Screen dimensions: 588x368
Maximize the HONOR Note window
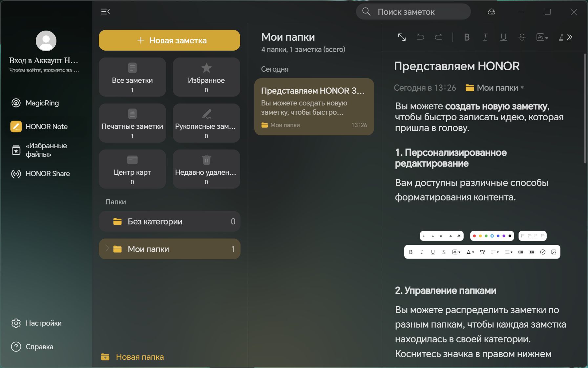[548, 12]
